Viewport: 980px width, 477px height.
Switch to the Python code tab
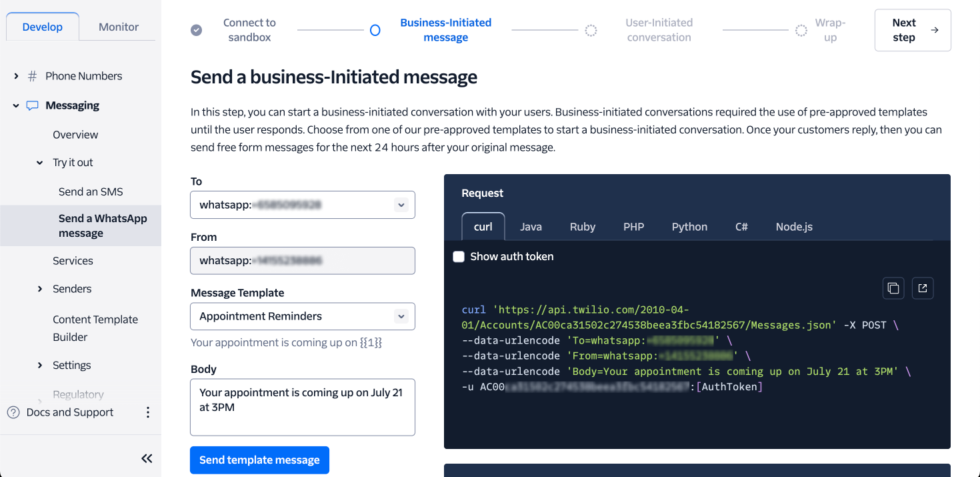[689, 227]
